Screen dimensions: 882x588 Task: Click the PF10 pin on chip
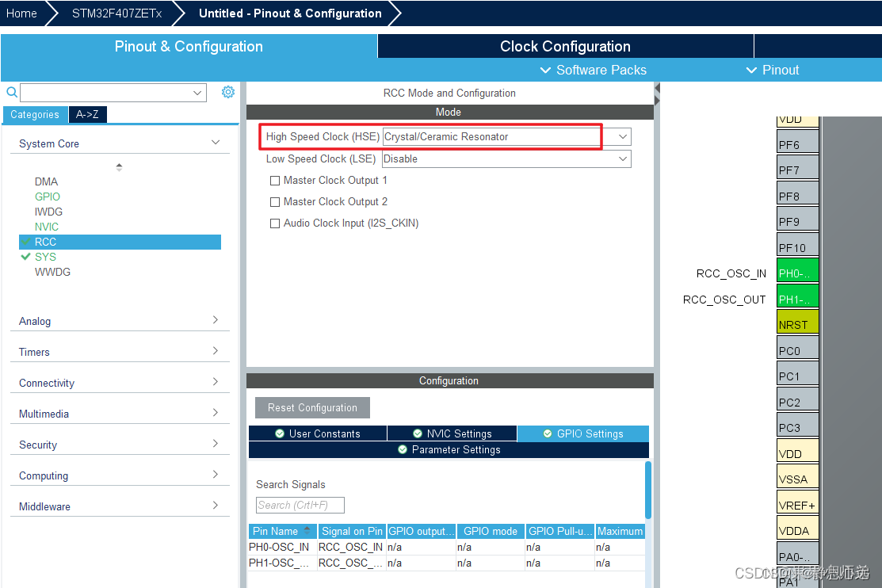(798, 245)
